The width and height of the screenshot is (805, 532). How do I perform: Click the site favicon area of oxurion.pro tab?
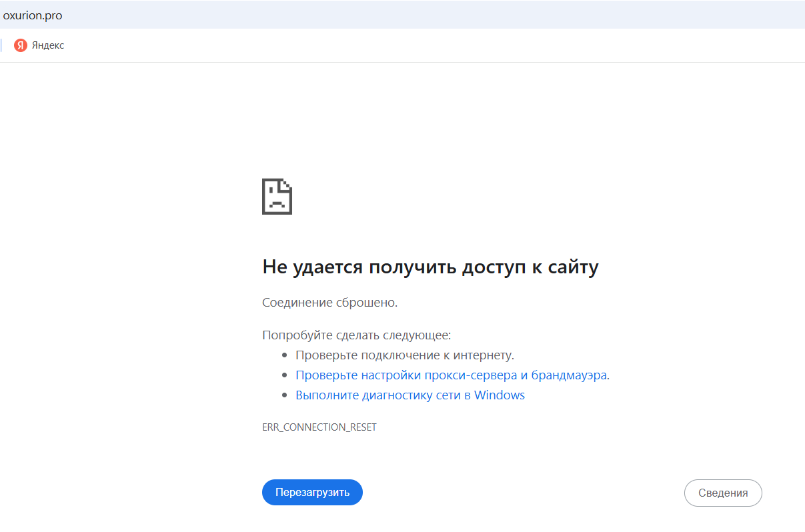tap(7, 15)
